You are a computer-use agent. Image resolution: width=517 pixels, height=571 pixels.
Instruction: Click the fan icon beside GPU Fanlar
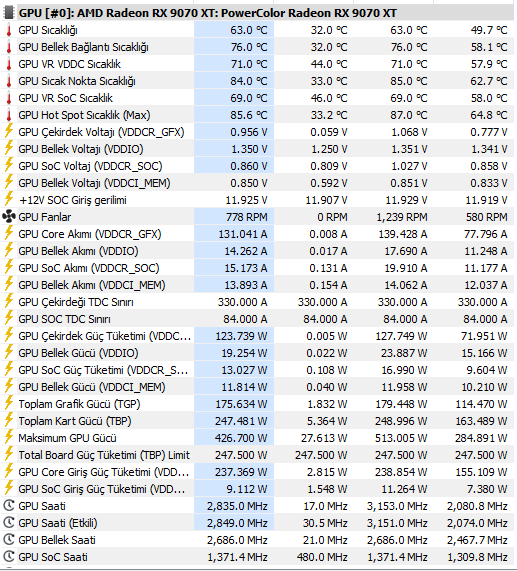9,217
